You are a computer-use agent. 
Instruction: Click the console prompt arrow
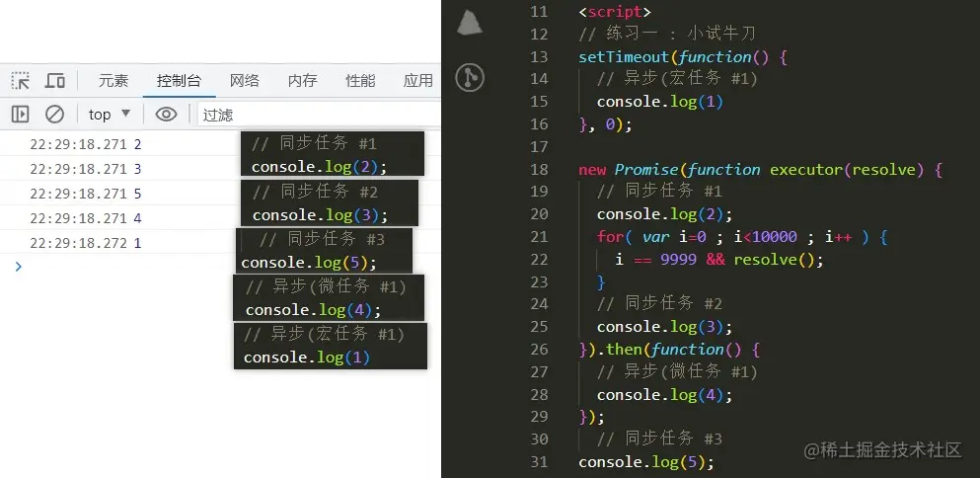[x=18, y=267]
